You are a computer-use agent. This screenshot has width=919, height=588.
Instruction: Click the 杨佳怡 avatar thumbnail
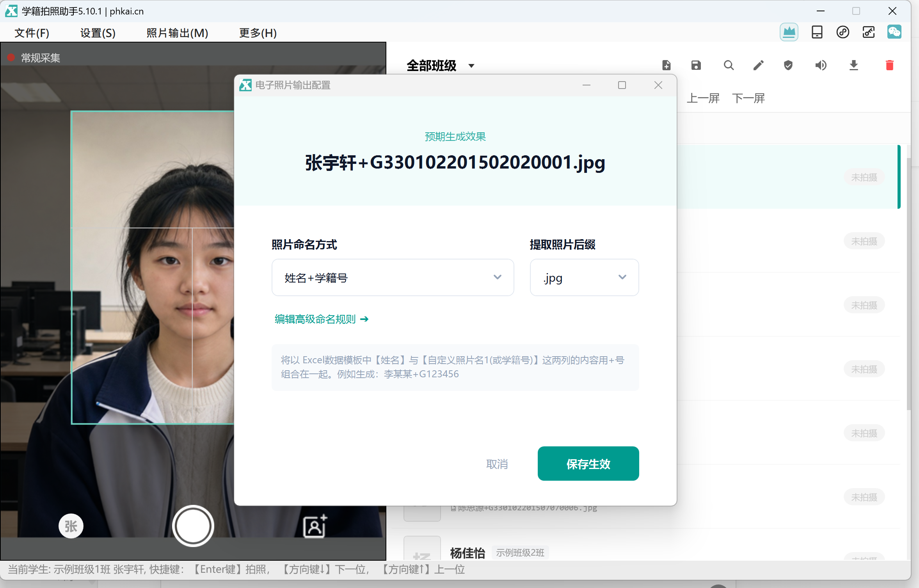(422, 549)
